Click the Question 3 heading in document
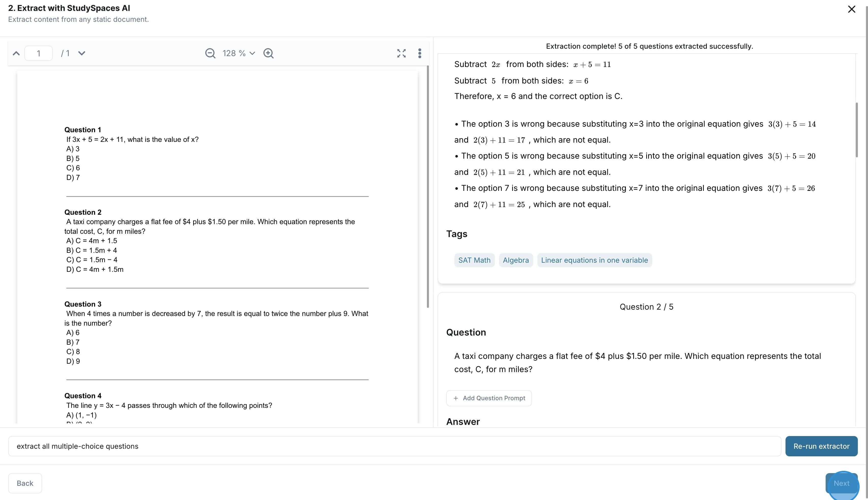The image size is (868, 500). (x=83, y=304)
